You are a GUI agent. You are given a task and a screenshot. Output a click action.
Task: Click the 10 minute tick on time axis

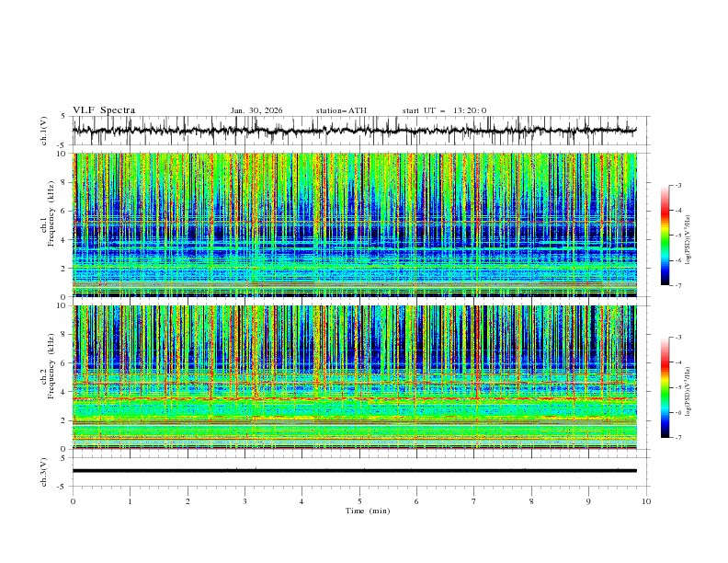[646, 501]
